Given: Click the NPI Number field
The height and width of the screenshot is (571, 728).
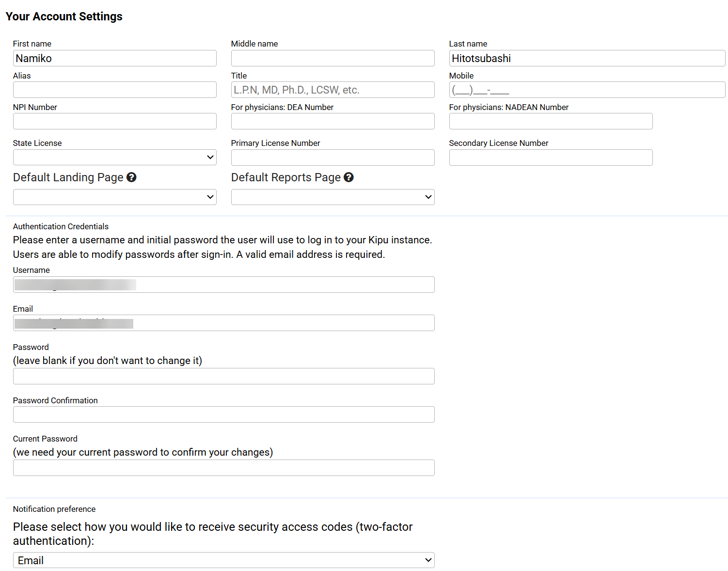Looking at the screenshot, I should (x=114, y=121).
